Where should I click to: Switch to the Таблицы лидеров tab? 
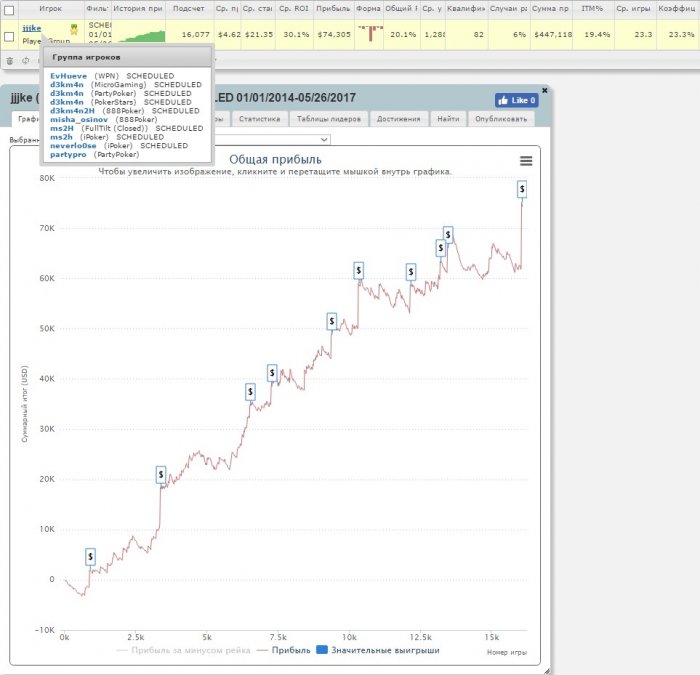329,119
